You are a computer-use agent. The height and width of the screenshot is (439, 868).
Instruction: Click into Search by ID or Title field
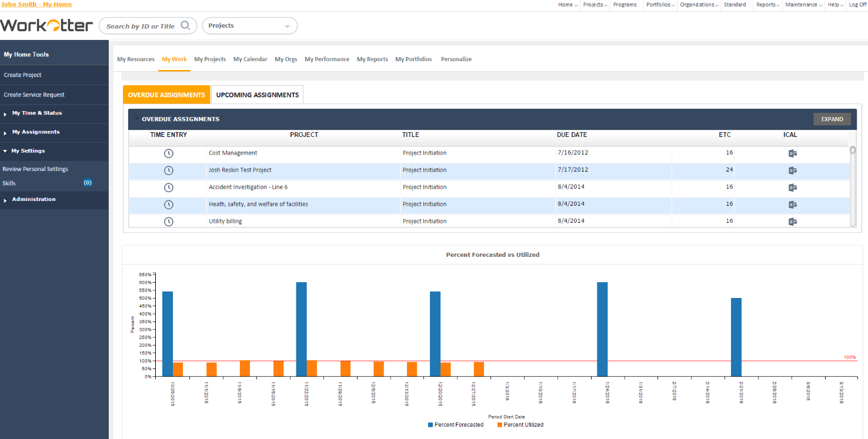141,26
